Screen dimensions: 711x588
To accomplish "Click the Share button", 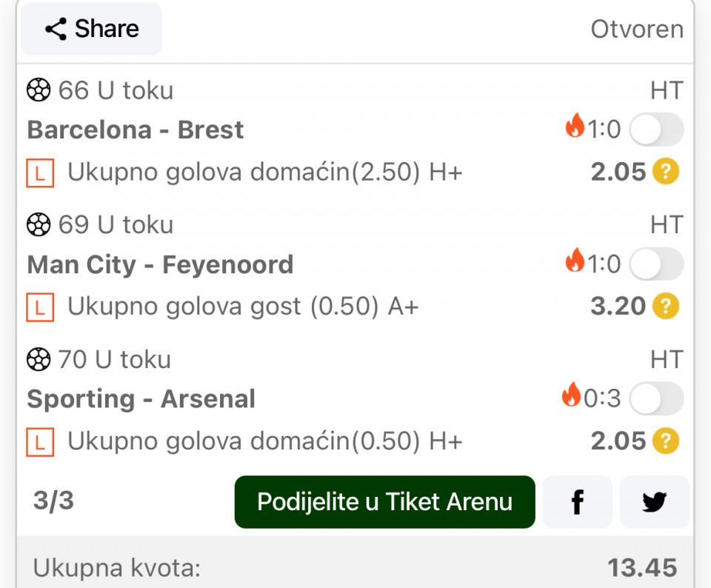I will pyautogui.click(x=91, y=30).
